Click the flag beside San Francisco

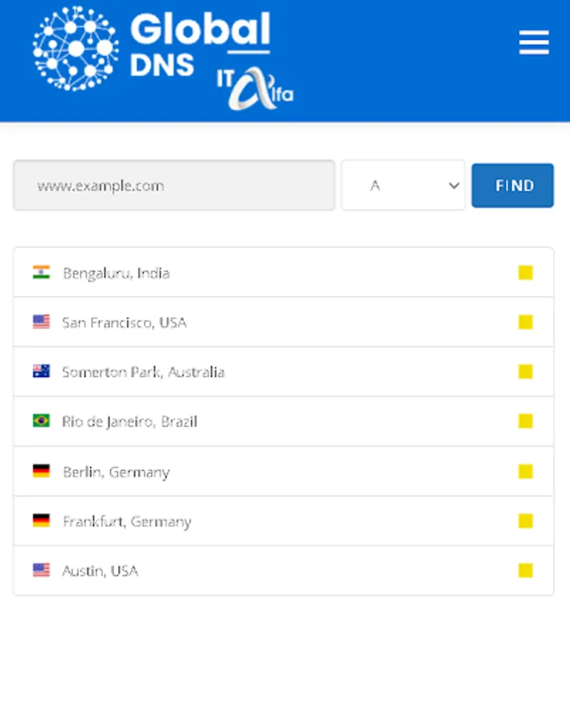coord(41,321)
